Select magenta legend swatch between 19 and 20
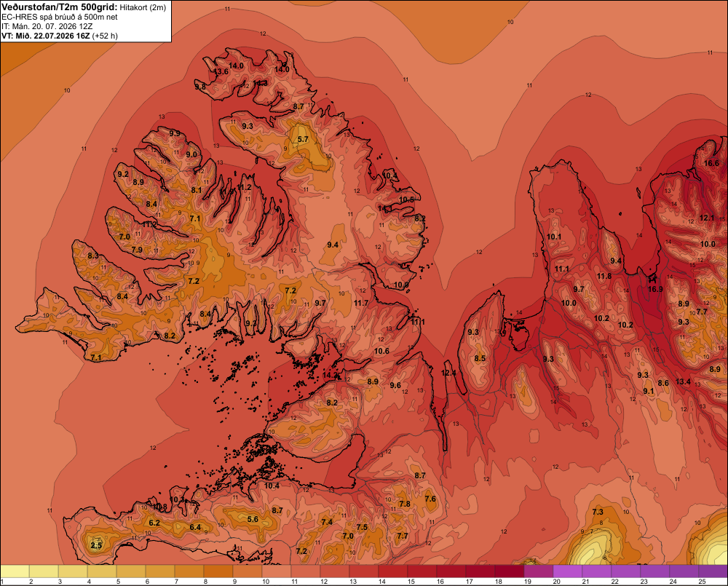 539,571
